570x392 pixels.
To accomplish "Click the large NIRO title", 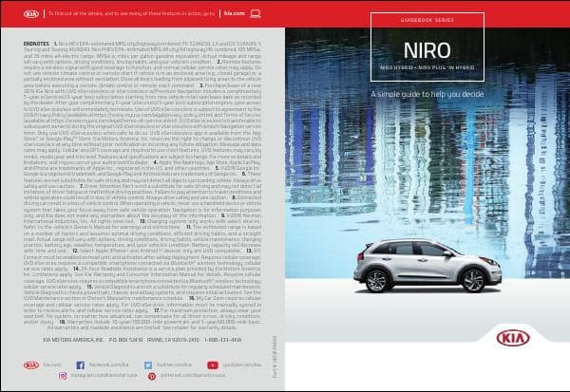I will pyautogui.click(x=427, y=50).
